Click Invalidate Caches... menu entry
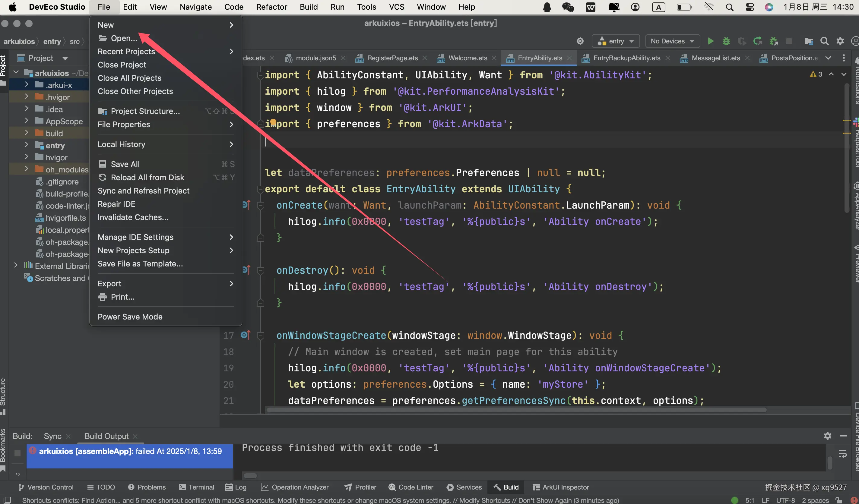The width and height of the screenshot is (859, 504). pyautogui.click(x=133, y=217)
